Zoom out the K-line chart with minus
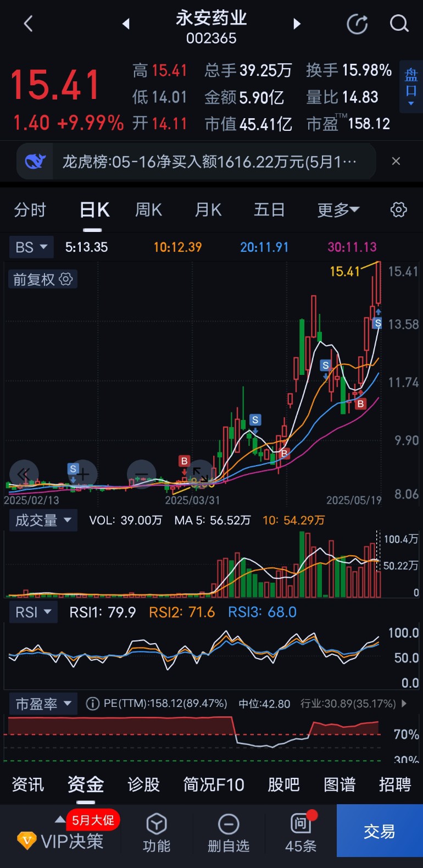The image size is (423, 868). (x=141, y=474)
